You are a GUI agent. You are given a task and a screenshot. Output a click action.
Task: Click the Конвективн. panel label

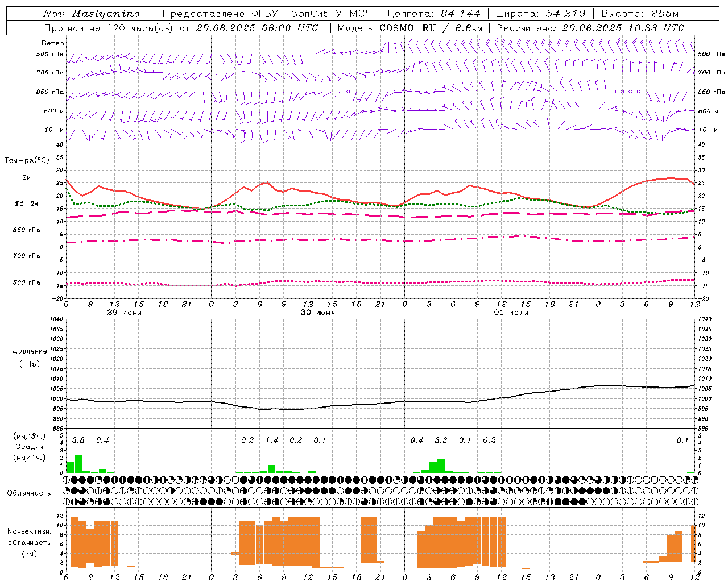(x=30, y=531)
